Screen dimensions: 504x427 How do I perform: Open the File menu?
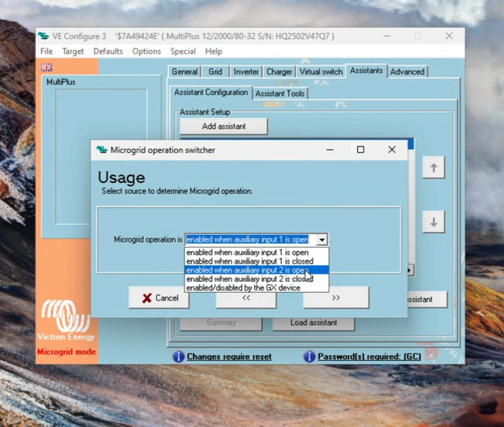[x=47, y=51]
